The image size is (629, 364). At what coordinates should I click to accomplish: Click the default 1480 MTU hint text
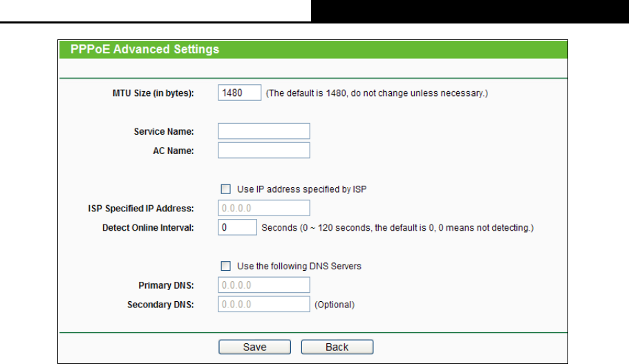coord(377,93)
